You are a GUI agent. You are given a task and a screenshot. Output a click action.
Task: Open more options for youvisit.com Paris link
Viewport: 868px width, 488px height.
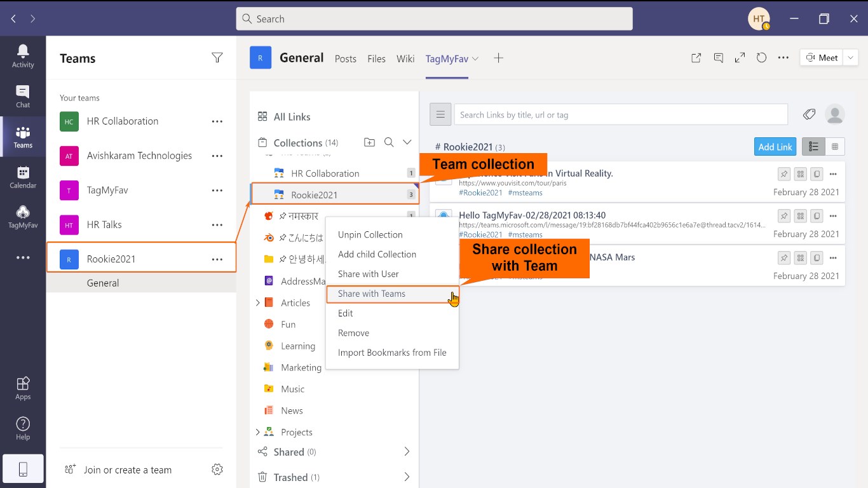[834, 173]
